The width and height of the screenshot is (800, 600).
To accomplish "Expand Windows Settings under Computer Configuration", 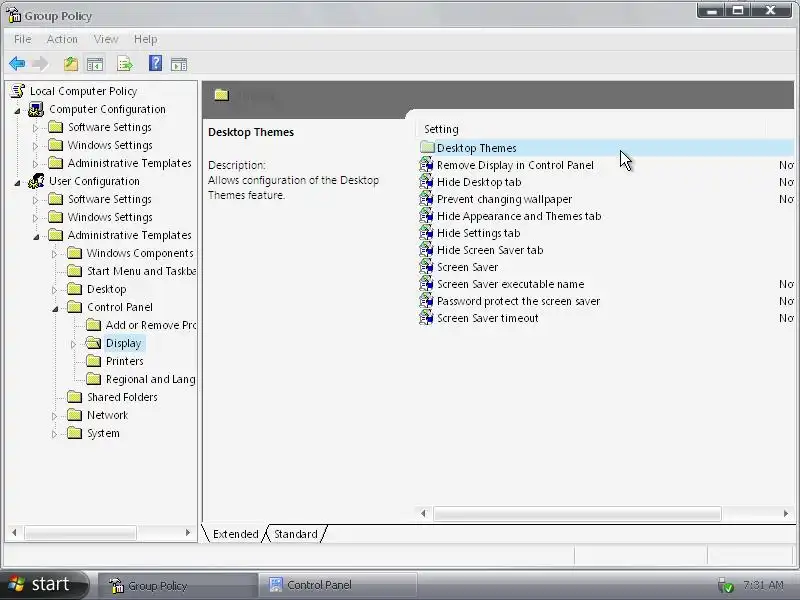I will (x=35, y=146).
